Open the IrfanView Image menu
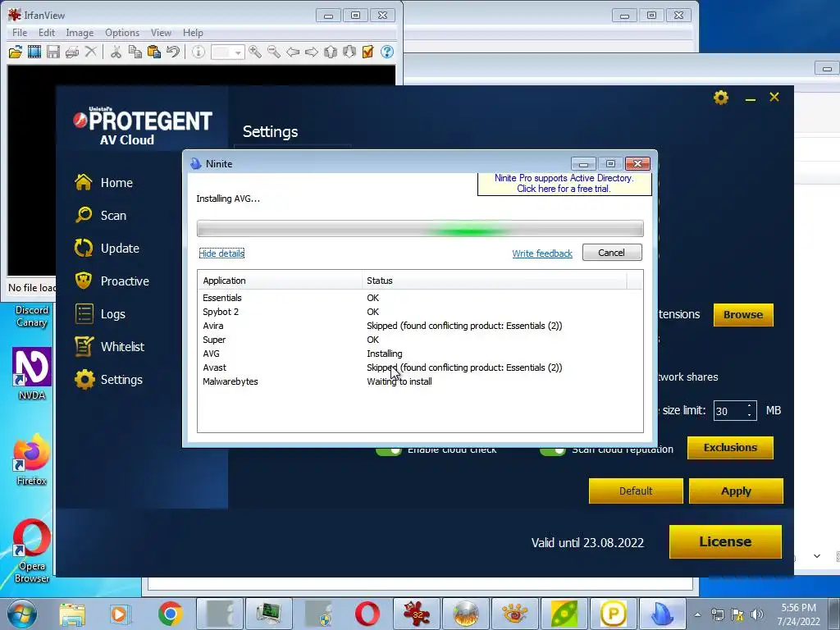 pos(80,33)
